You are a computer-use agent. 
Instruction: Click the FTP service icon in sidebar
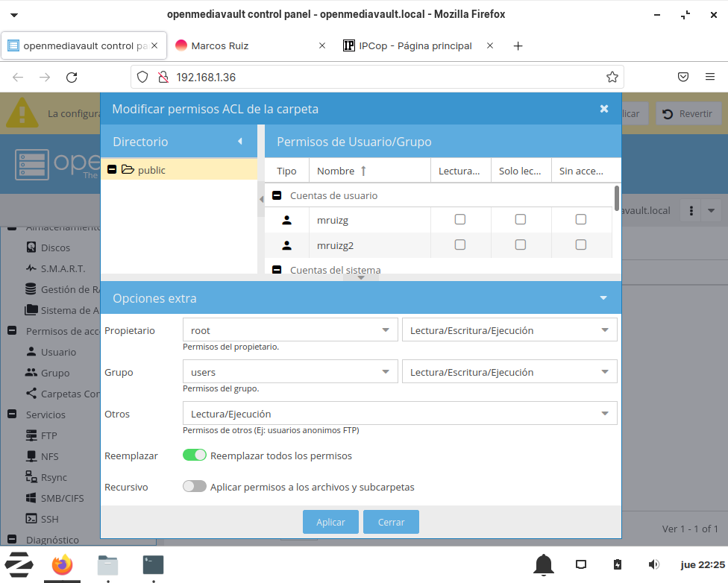(x=31, y=435)
